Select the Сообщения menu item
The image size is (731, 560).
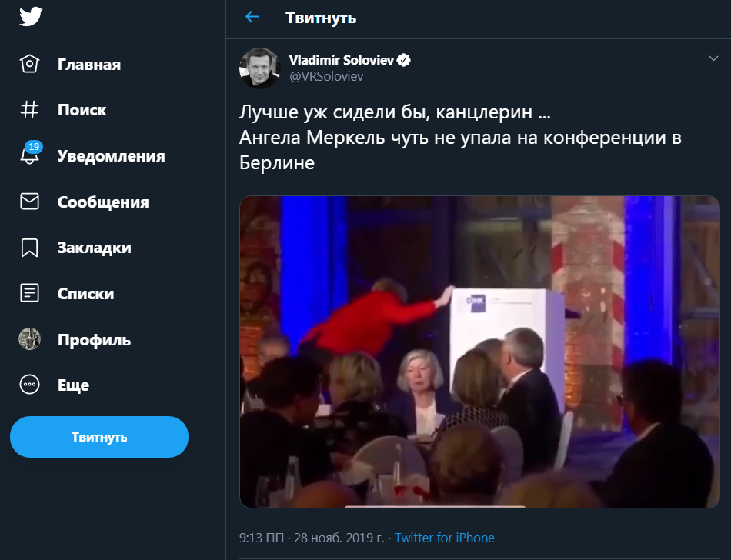coord(103,202)
